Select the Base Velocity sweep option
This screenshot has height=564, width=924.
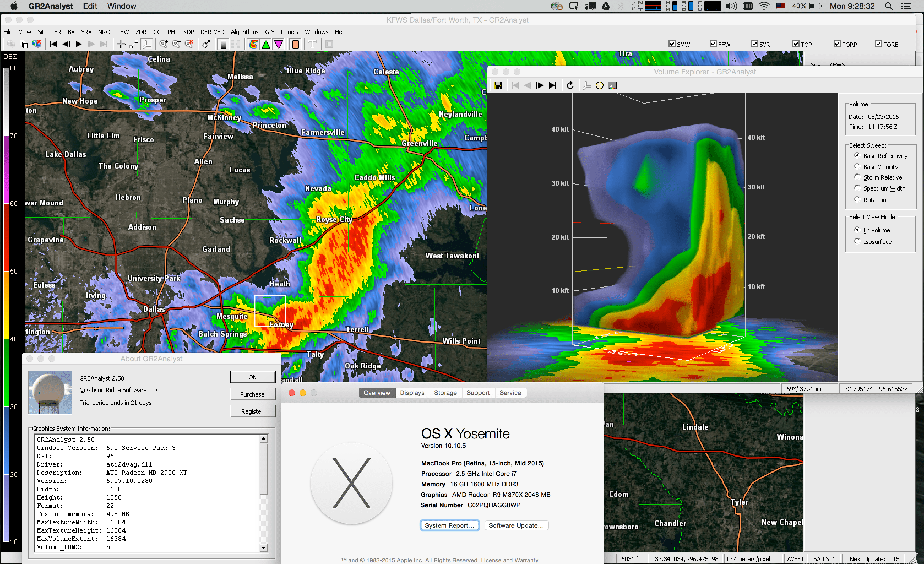click(x=857, y=166)
